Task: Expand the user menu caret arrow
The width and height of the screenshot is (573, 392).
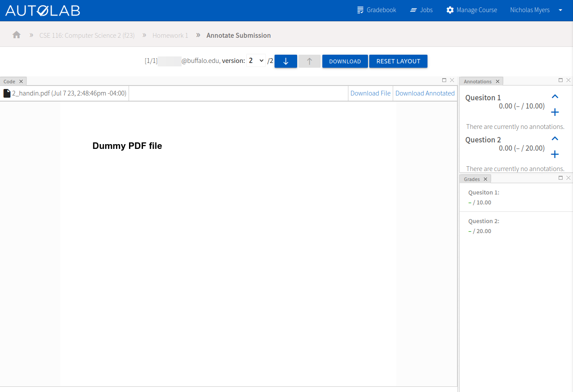Action: click(x=560, y=10)
